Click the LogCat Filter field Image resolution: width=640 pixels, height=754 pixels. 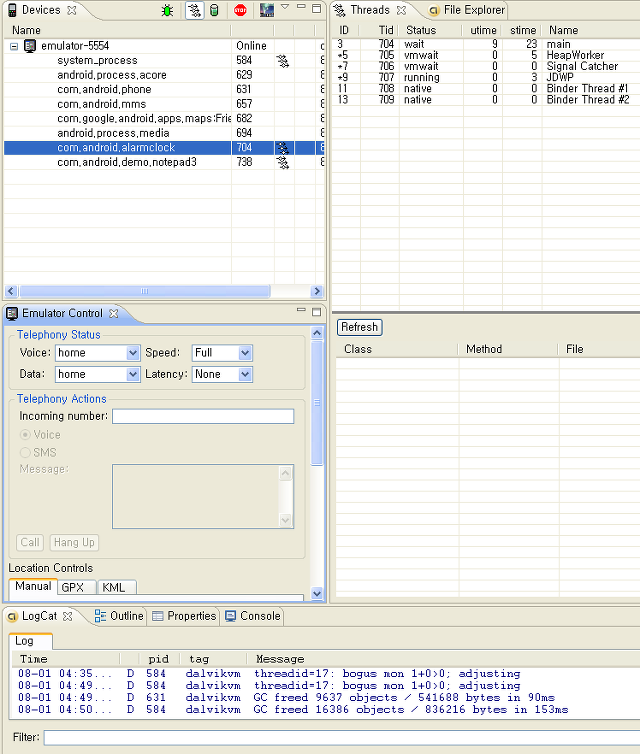point(341,738)
